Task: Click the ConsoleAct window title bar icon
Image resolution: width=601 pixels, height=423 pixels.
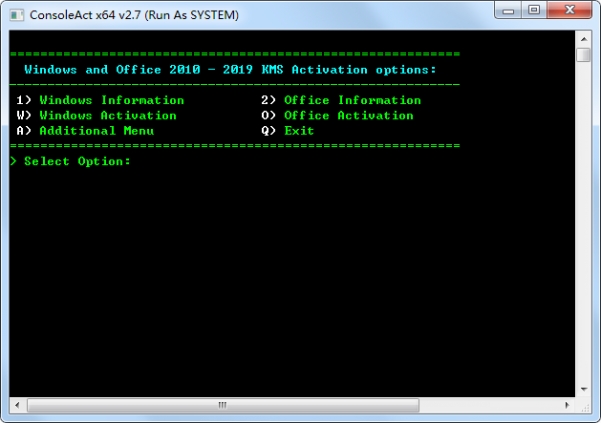Action: coord(16,15)
